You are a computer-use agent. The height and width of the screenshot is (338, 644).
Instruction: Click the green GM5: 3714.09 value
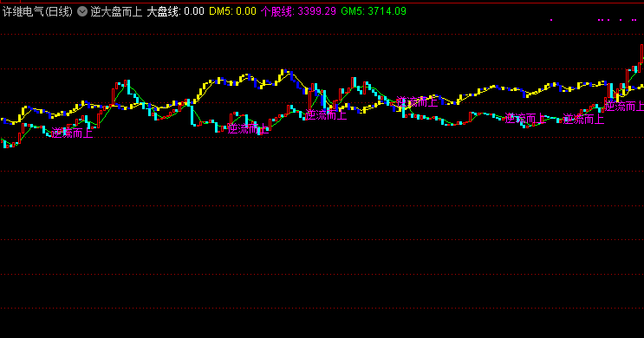(x=374, y=11)
